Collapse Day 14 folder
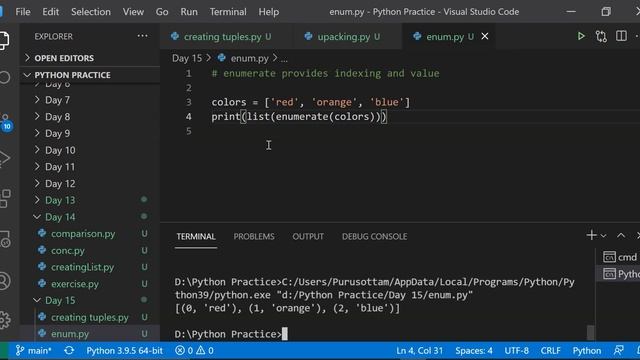This screenshot has height=360, width=640. tap(60, 217)
